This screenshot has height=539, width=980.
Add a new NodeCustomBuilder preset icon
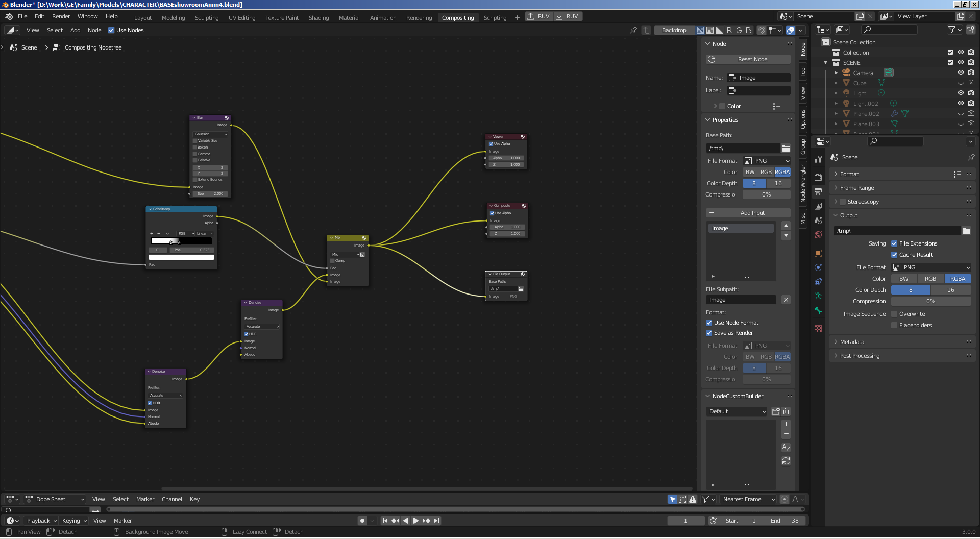776,411
